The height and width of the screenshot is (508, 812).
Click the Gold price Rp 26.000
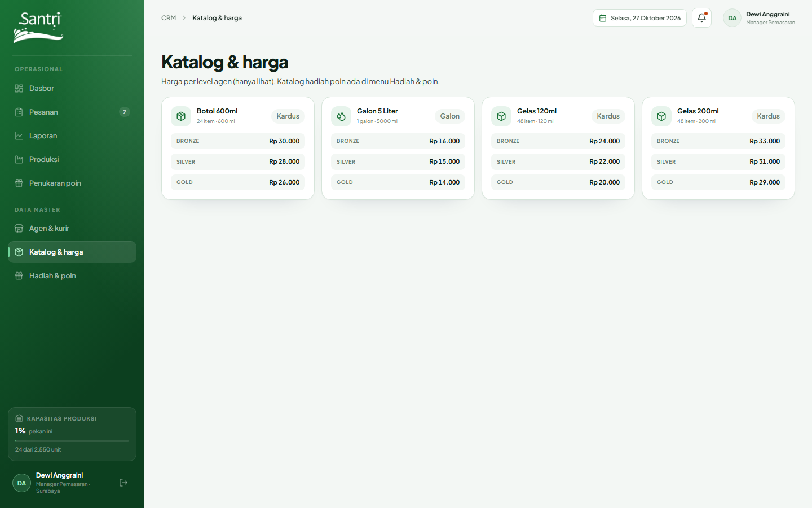(284, 182)
